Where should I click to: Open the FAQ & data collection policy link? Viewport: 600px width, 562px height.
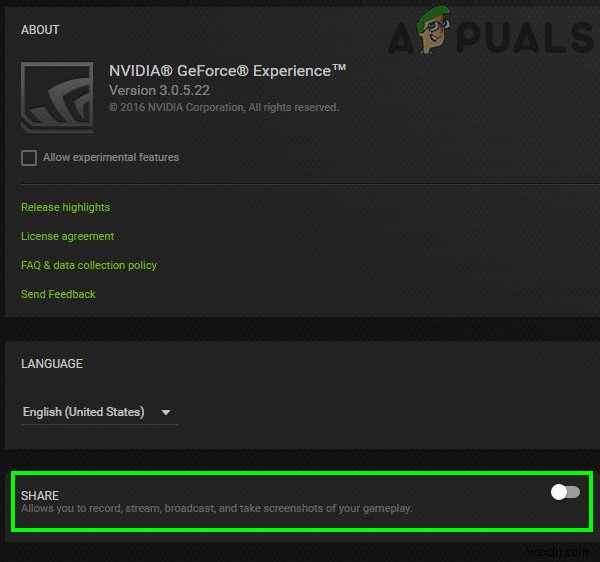(x=89, y=265)
